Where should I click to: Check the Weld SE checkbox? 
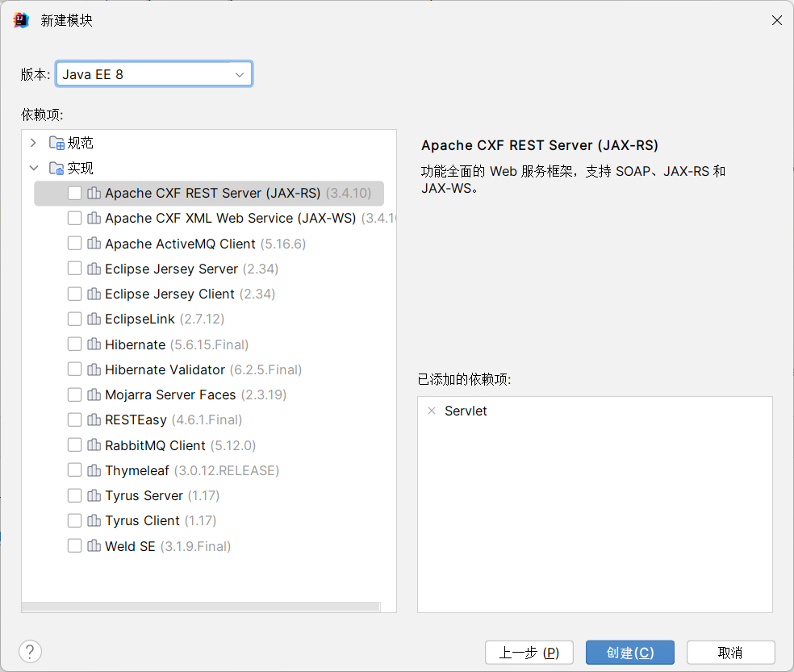pos(74,546)
